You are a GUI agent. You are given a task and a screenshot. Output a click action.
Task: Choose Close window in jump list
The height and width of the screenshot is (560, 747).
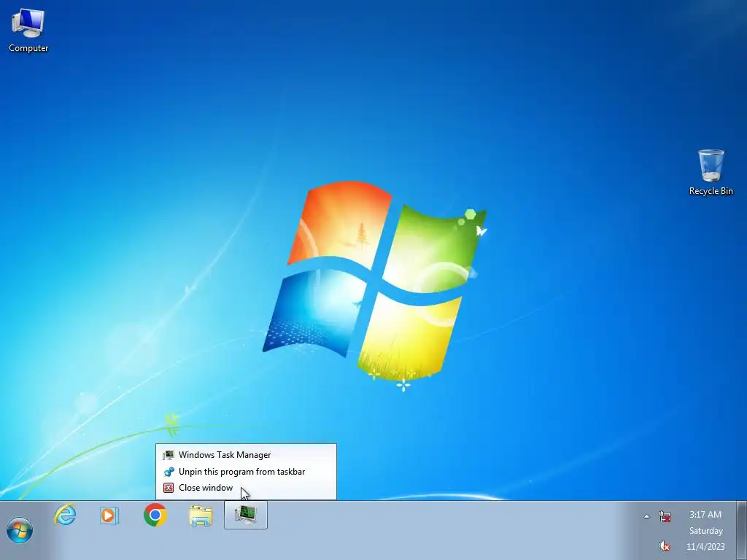pos(246,488)
